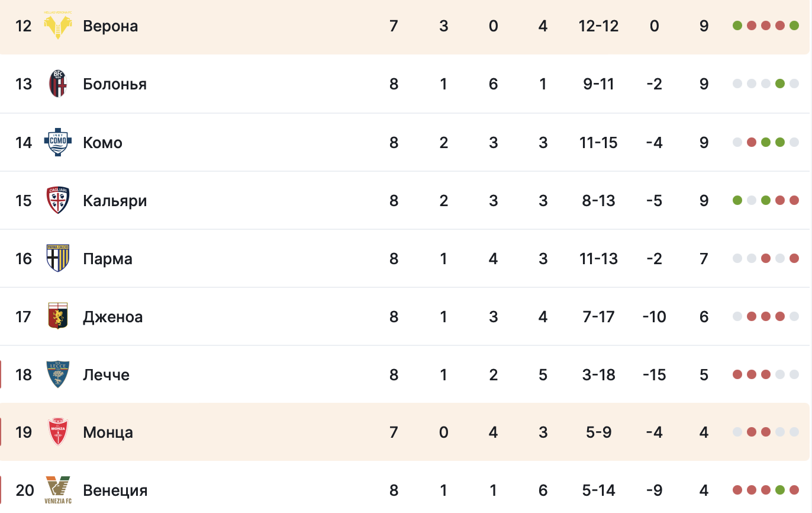Click Venezia's green form dot
Image resolution: width=812 pixels, height=513 pixels.
pyautogui.click(x=780, y=490)
